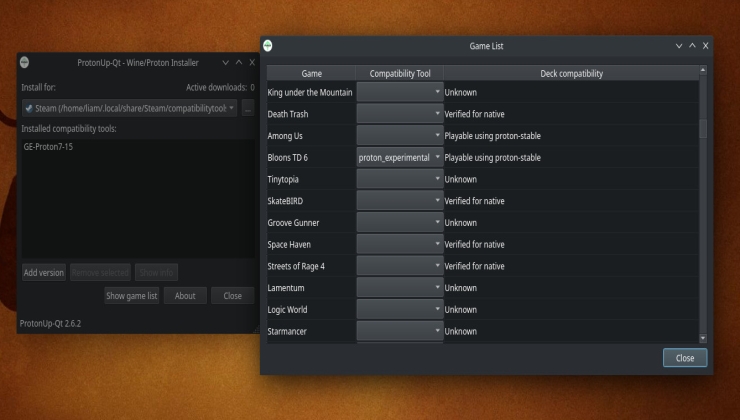The width and height of the screenshot is (740, 420).
Task: Maximize the Game List window
Action: (692, 46)
